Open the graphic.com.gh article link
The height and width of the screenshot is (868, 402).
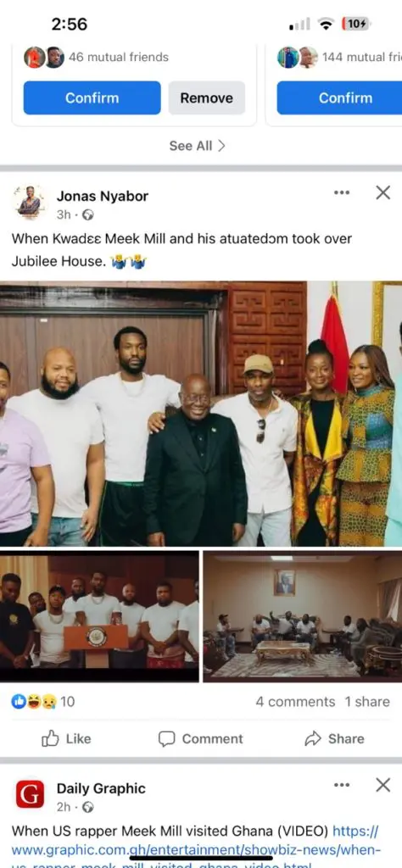pyautogui.click(x=195, y=849)
